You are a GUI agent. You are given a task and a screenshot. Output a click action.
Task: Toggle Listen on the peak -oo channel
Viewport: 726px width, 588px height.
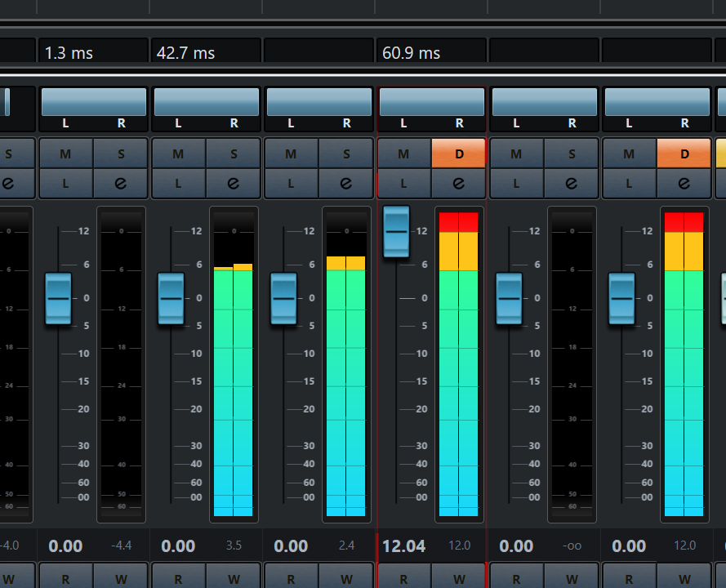coord(517,184)
